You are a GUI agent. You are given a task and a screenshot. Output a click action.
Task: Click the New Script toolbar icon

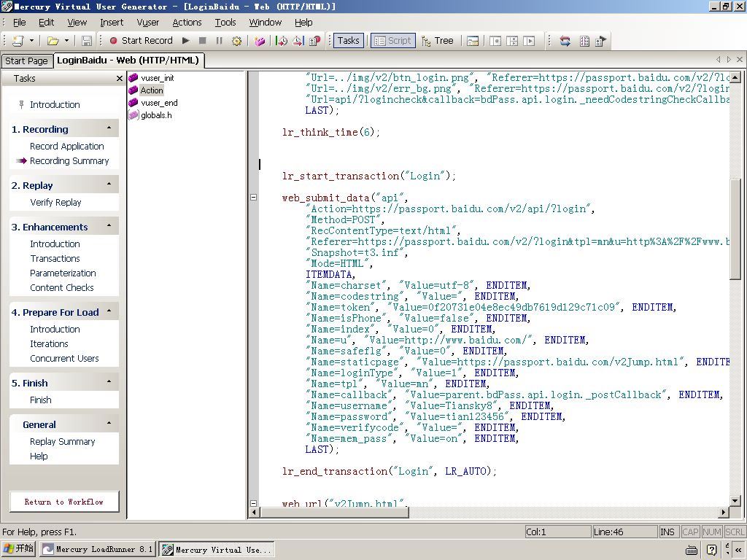tap(18, 41)
